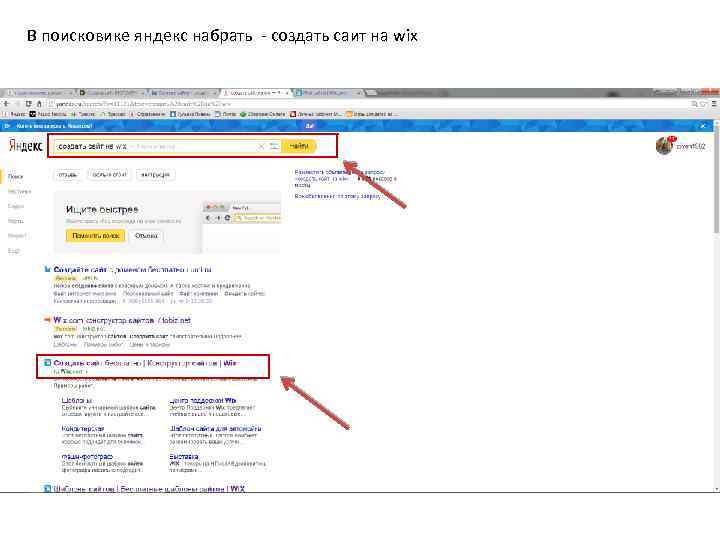Viewport: 720px width, 540px height.
Task: Open the 'Мадам-фотограф' sitelink
Action: [x=87, y=457]
